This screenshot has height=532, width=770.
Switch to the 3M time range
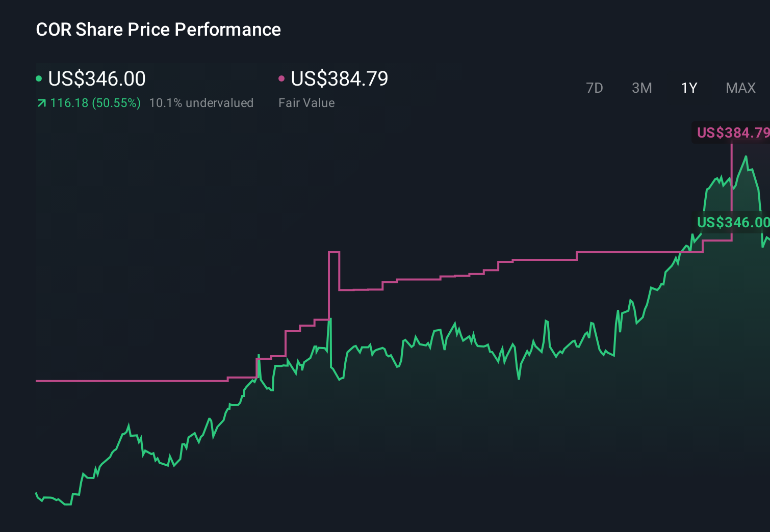click(641, 88)
